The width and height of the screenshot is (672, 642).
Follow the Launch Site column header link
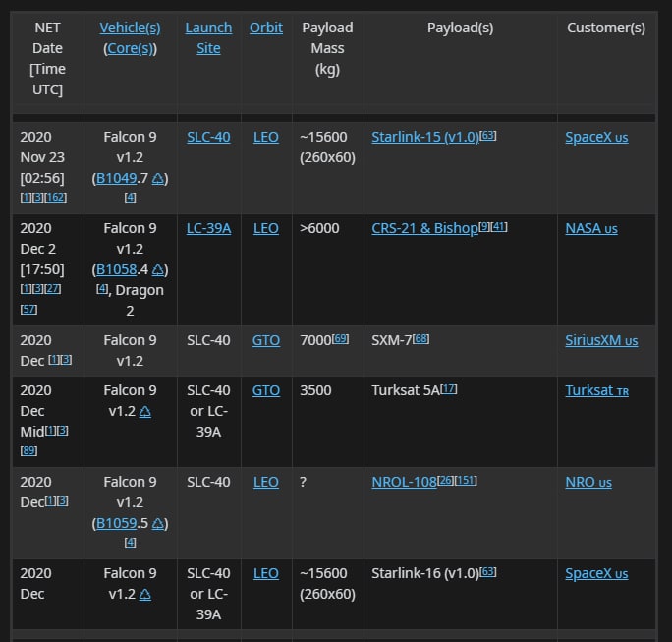pos(208,38)
